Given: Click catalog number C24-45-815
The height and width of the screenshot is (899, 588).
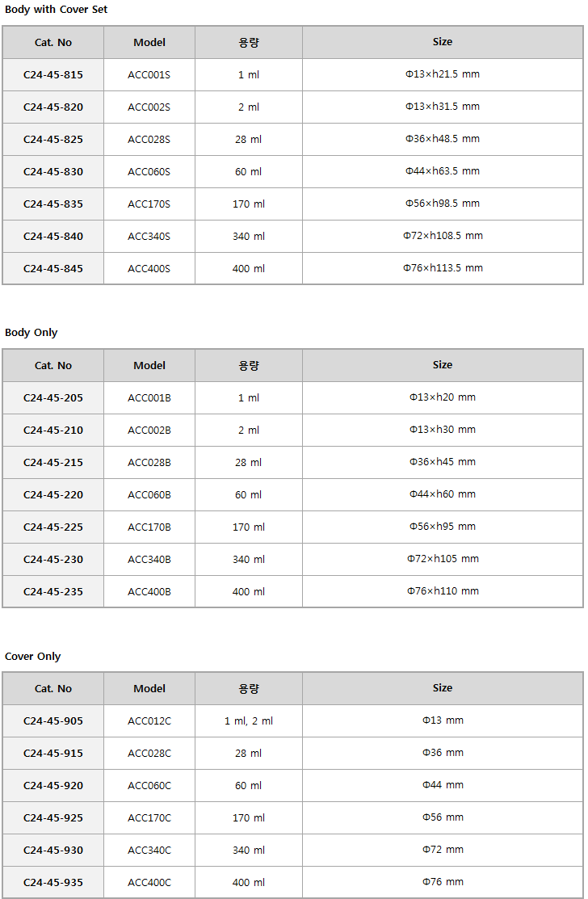Looking at the screenshot, I should tap(52, 74).
